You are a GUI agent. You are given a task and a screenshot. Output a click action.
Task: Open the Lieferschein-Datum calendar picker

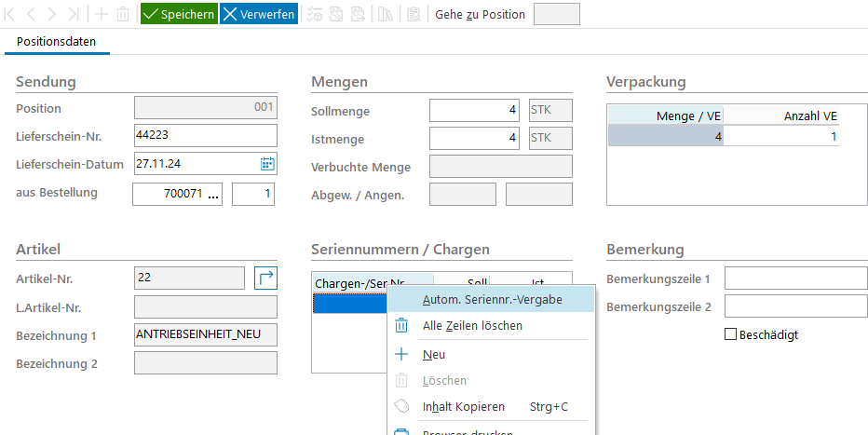coord(267,164)
